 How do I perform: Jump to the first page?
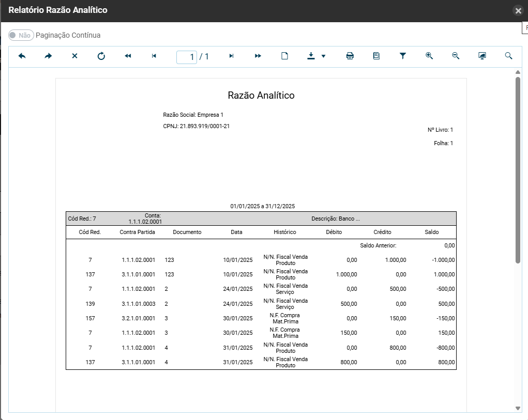click(128, 56)
